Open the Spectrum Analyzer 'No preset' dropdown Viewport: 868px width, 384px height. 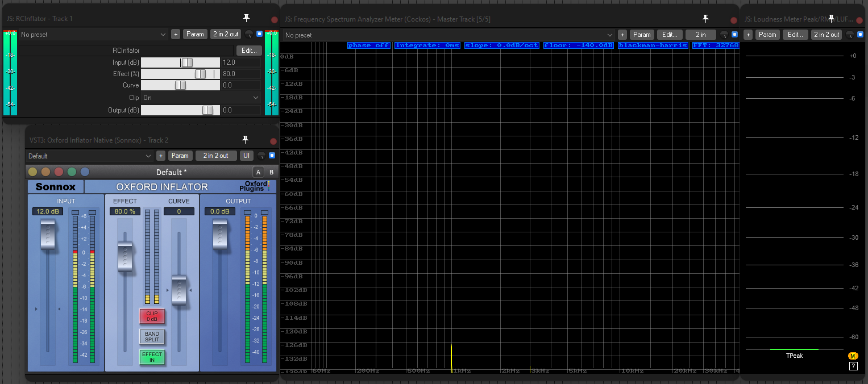449,35
